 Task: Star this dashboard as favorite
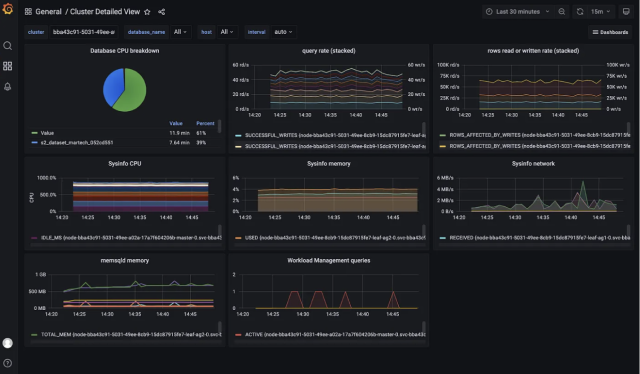tap(147, 12)
